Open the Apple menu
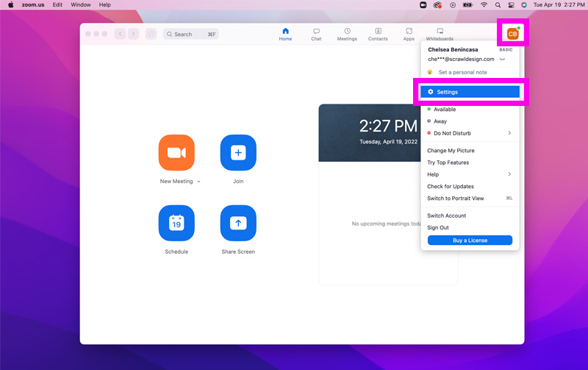The height and width of the screenshot is (370, 588). (11, 5)
